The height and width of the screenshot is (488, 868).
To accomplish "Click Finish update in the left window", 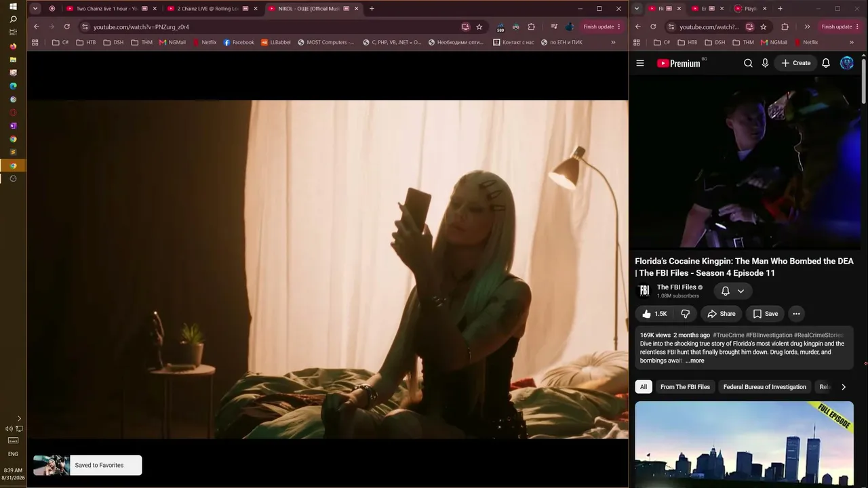I will tap(602, 26).
